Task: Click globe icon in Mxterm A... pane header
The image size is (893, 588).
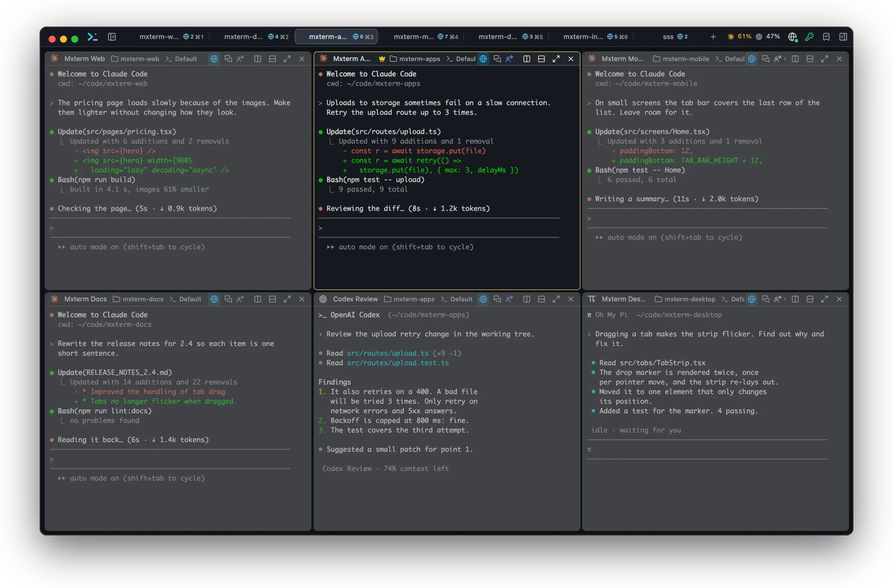Action: click(483, 59)
